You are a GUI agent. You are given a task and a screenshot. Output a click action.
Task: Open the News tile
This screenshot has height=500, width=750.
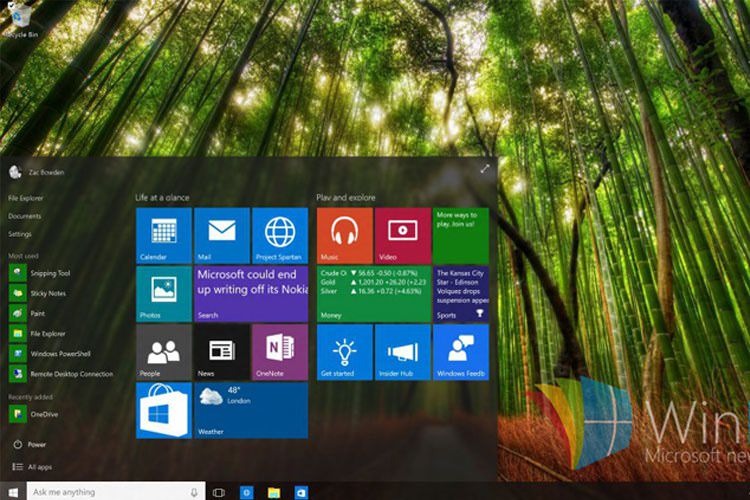222,352
